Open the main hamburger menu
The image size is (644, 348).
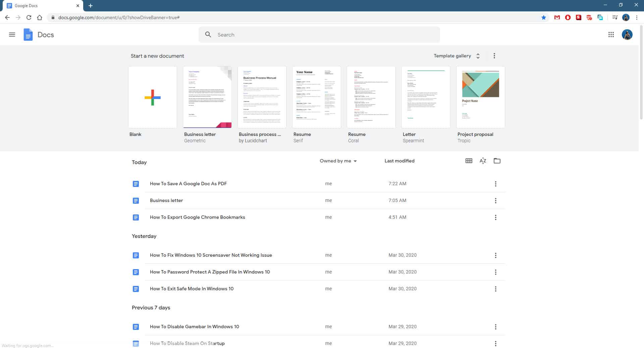click(12, 35)
